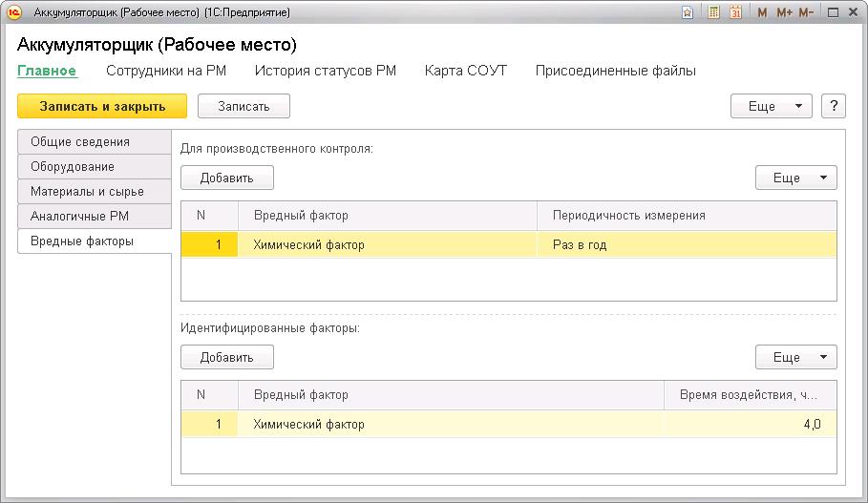Click the M memory button

click(762, 12)
